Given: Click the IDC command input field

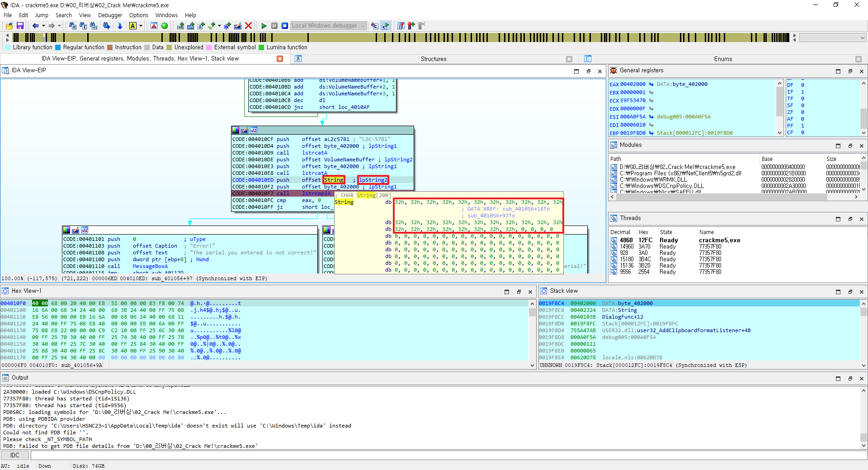Looking at the screenshot, I should pos(448,455).
